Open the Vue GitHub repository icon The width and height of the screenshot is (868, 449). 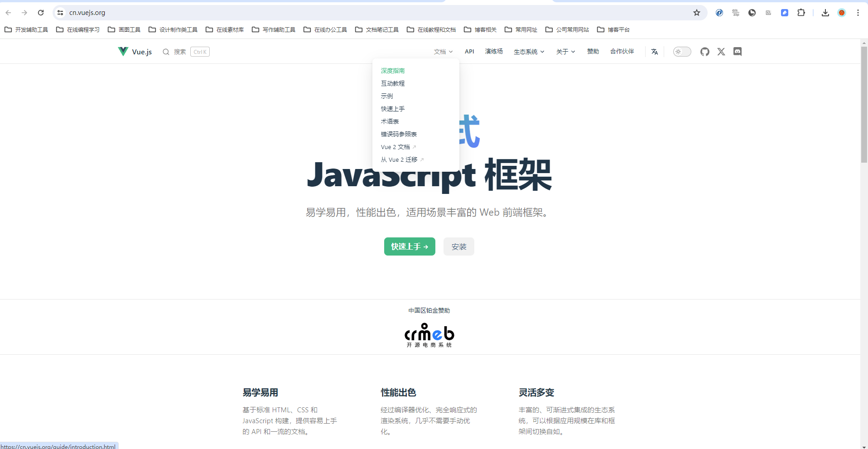704,52
